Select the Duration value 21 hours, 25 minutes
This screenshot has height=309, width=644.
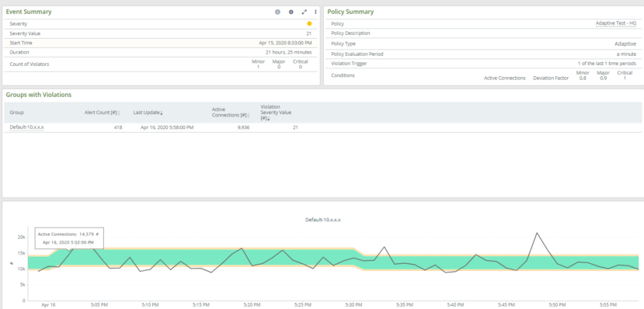click(x=288, y=52)
